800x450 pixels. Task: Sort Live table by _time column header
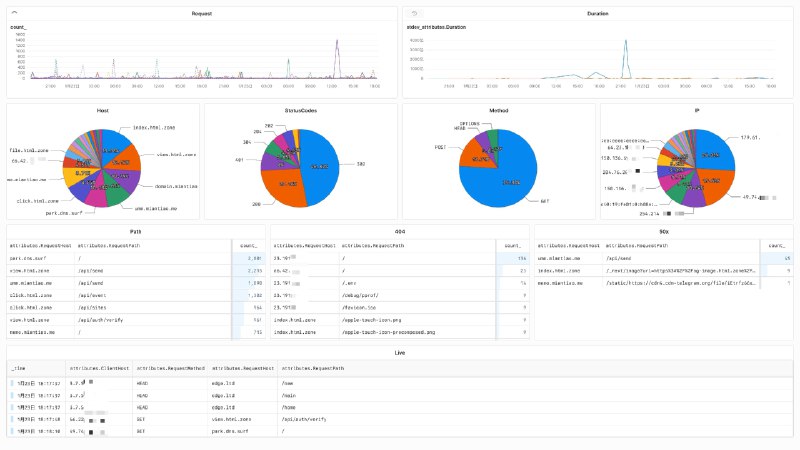tap(20, 368)
